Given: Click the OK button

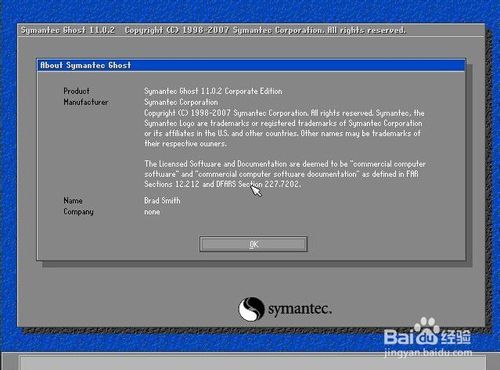Looking at the screenshot, I should click(x=253, y=244).
